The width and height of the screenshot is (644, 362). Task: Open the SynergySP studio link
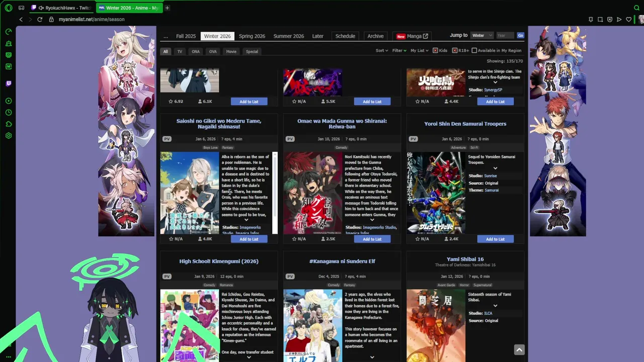coord(493,89)
